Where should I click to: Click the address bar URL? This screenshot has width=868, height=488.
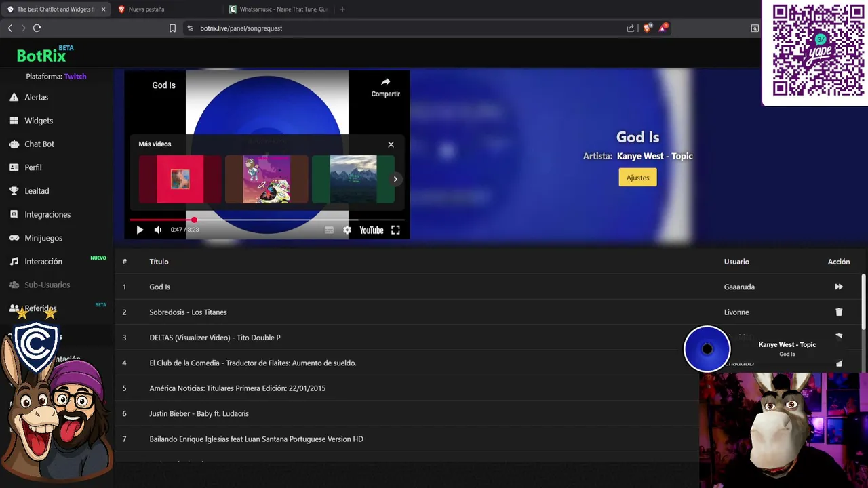[x=241, y=28]
